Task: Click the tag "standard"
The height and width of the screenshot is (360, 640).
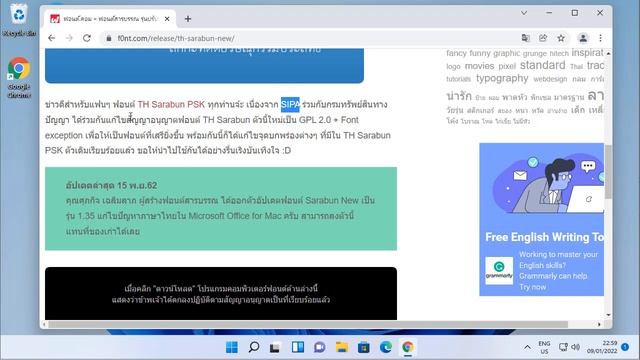Action: (542, 65)
